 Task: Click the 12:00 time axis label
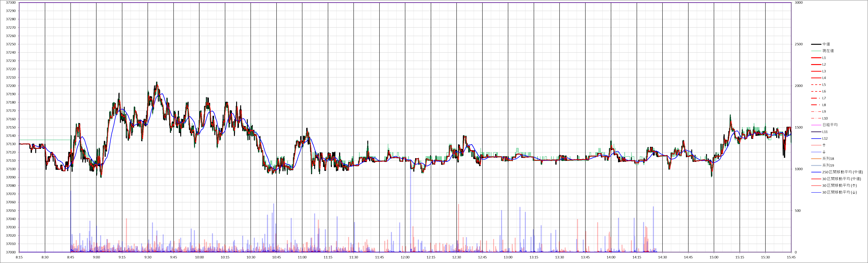(x=405, y=257)
